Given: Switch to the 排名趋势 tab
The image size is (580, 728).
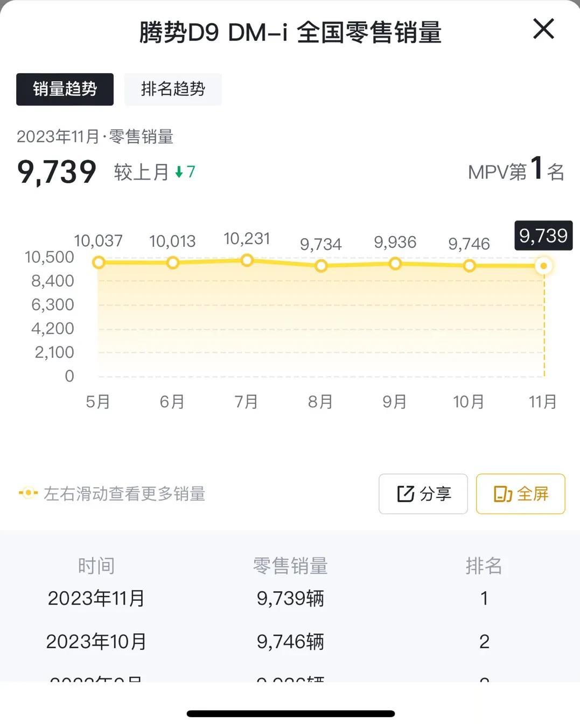Looking at the screenshot, I should [173, 89].
